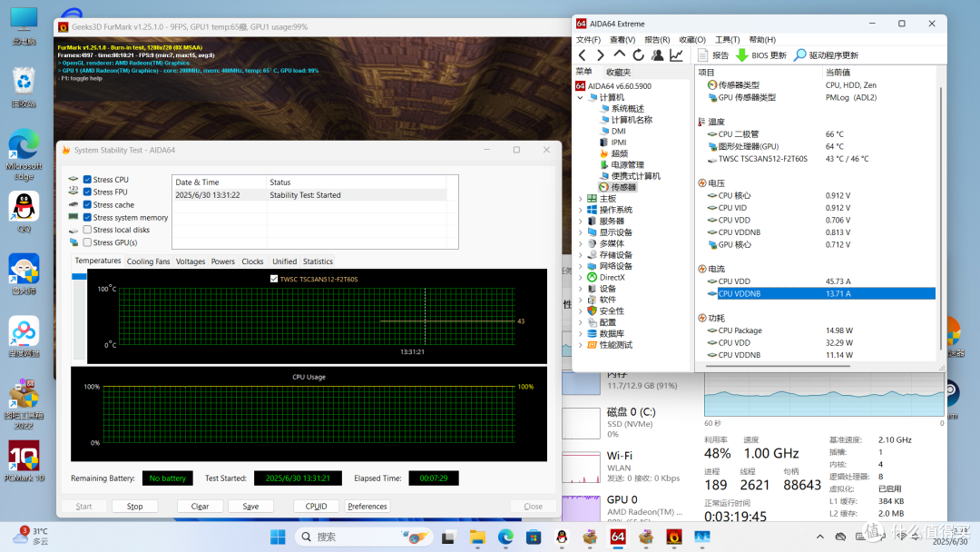Screen dimensions: 980x552
Task: Select the Microsoft Edge desktop shortcut
Action: [24, 154]
